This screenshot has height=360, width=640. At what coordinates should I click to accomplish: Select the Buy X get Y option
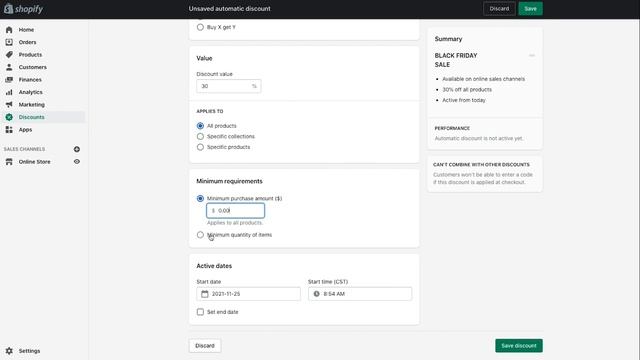200,27
